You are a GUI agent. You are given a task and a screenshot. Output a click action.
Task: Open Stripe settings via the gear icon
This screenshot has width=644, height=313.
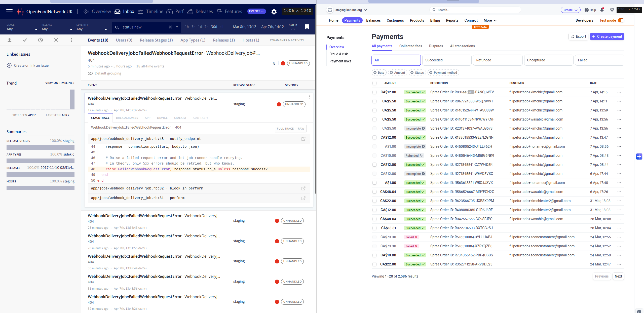tap(612, 10)
